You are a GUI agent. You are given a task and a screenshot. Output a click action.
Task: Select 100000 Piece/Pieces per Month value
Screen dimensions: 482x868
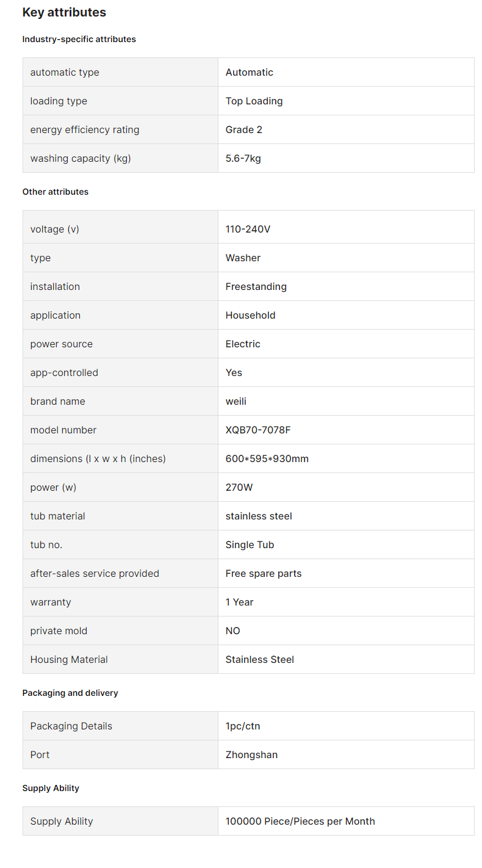[x=300, y=821]
